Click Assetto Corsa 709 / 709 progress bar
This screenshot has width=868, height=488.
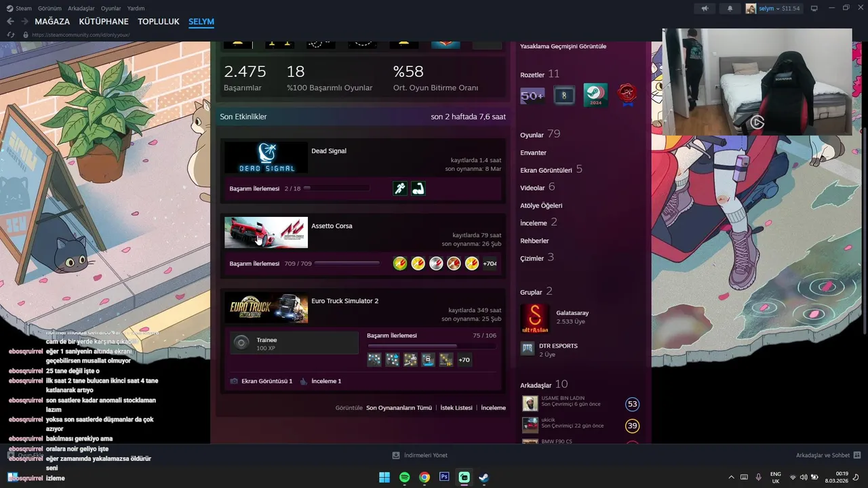(x=347, y=264)
